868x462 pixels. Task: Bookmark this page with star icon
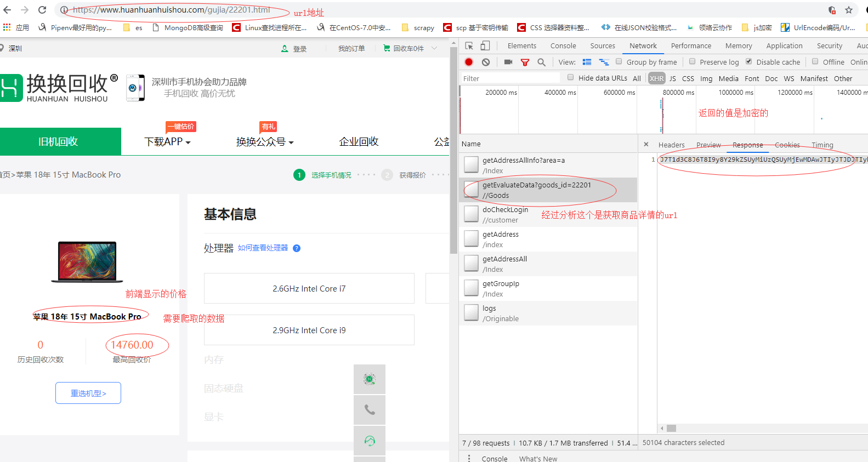[849, 10]
